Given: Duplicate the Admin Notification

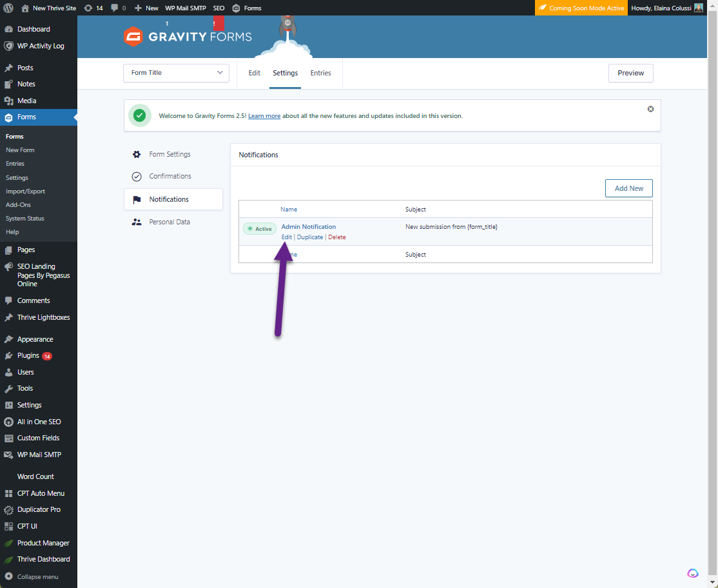Looking at the screenshot, I should click(x=310, y=237).
